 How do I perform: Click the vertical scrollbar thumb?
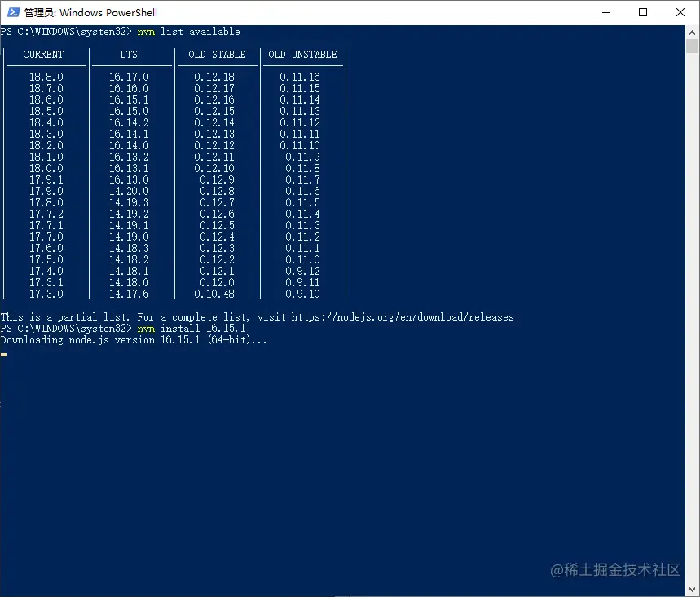[x=692, y=46]
